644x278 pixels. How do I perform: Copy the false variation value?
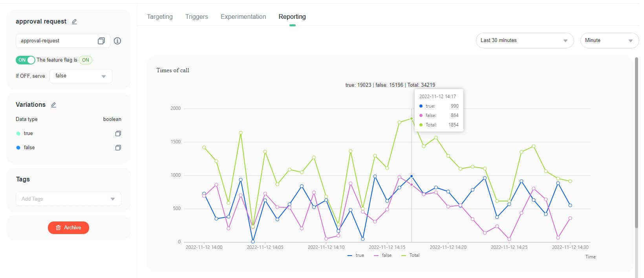tap(118, 148)
